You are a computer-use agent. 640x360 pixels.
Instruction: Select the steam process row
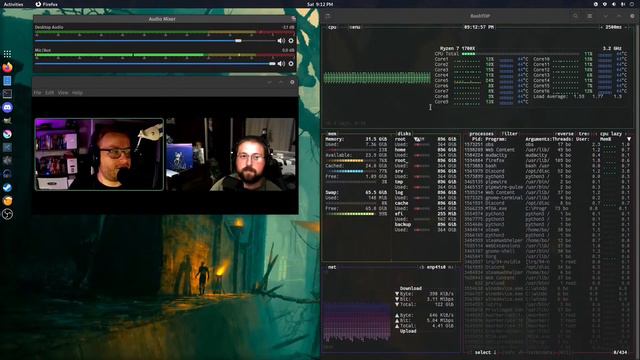(547, 229)
